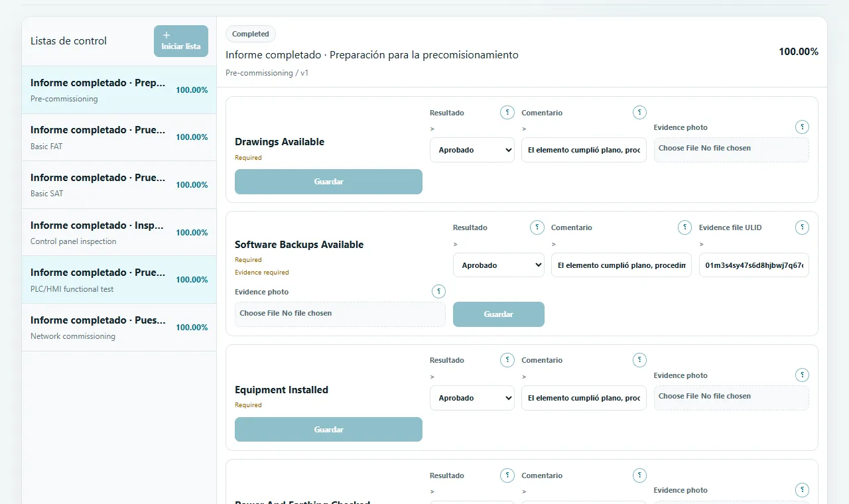This screenshot has height=504, width=849.
Task: Open the Evidence photo help icon for Software Backups Available
Action: pos(438,291)
